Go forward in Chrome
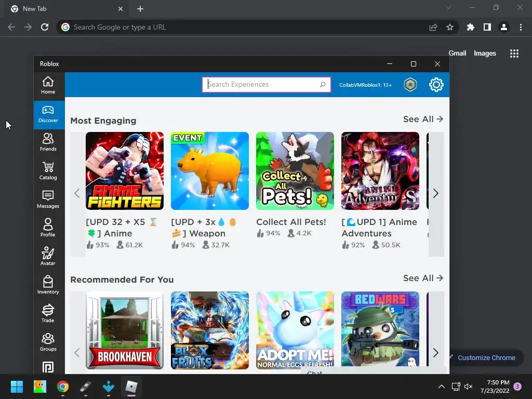 point(28,27)
